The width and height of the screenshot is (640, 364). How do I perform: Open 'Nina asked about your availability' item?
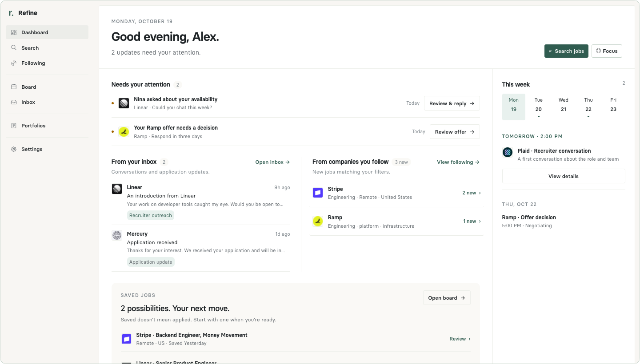(x=176, y=99)
